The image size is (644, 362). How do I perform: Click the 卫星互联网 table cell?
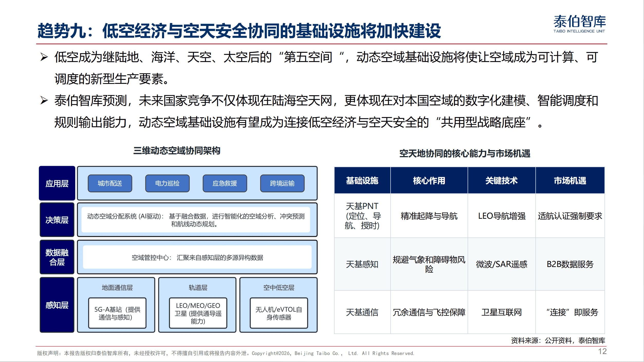(x=501, y=312)
